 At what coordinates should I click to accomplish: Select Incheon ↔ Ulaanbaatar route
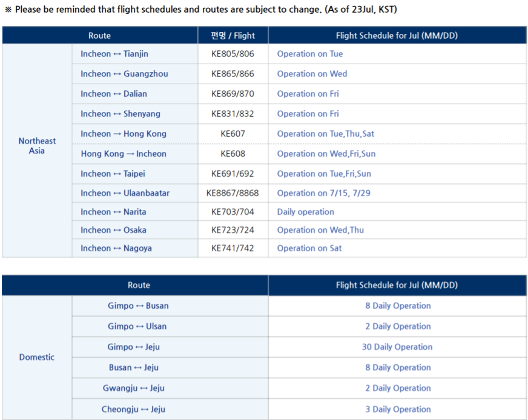(x=125, y=193)
